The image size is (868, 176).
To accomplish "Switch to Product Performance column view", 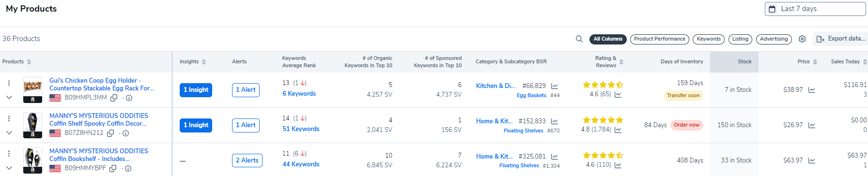I will pos(660,39).
